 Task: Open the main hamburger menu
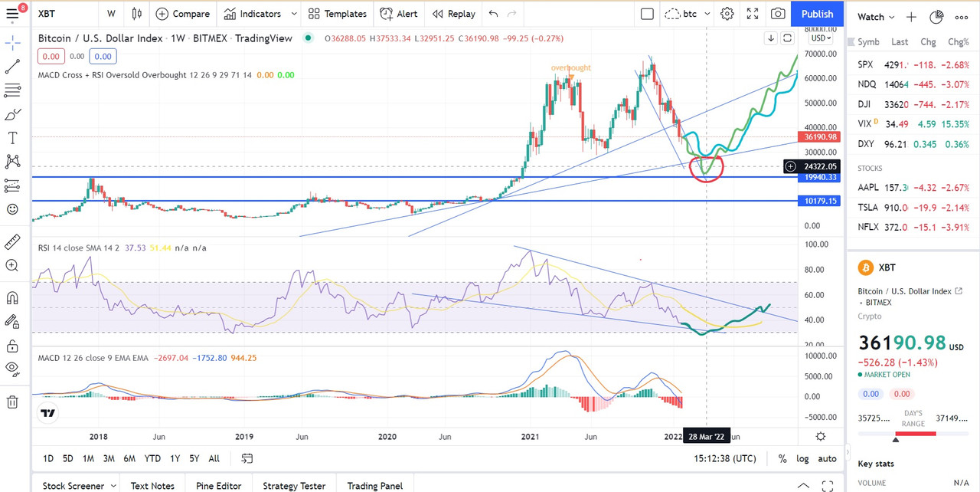click(x=12, y=14)
